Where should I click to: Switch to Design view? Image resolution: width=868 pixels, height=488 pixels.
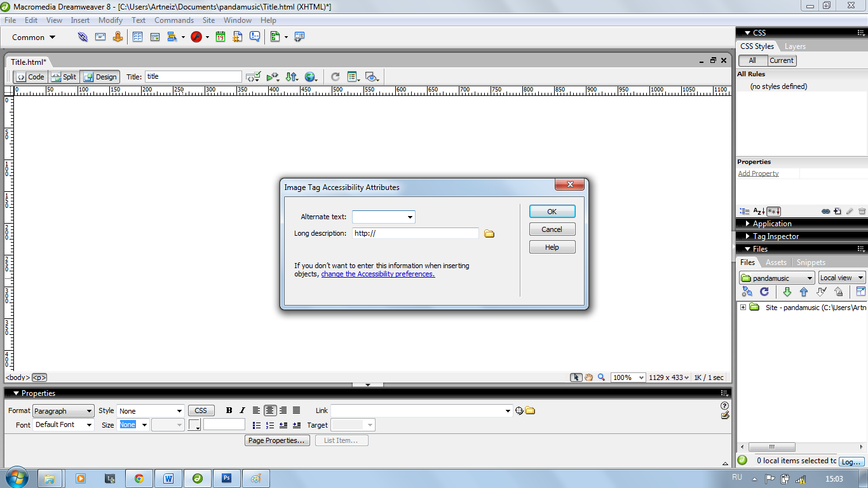pyautogui.click(x=100, y=77)
